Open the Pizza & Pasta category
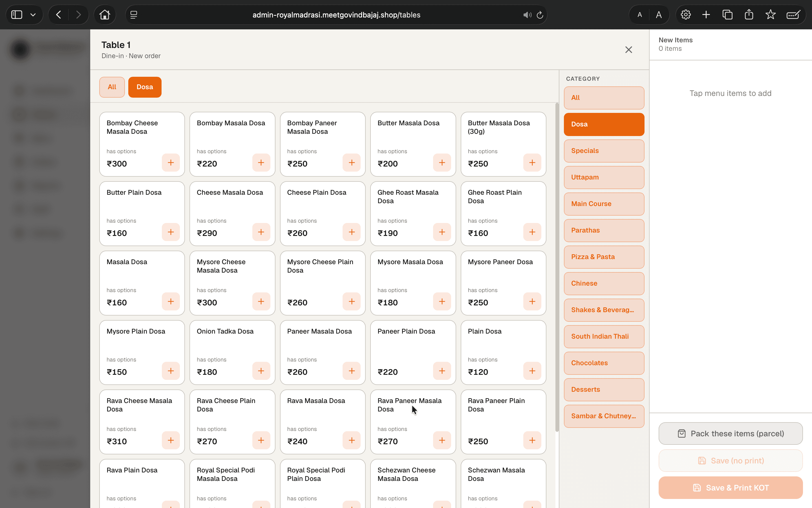Image resolution: width=812 pixels, height=508 pixels. click(x=604, y=257)
